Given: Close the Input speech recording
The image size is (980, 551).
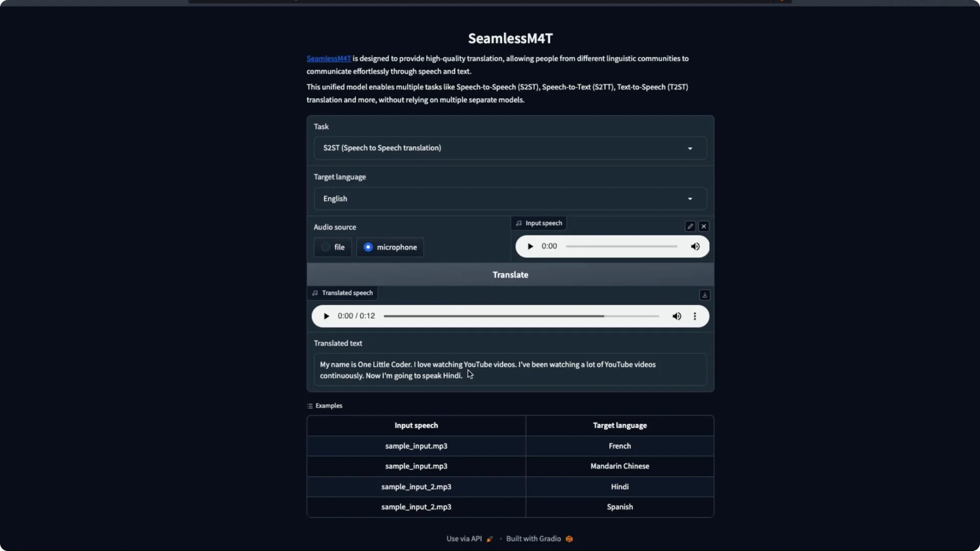Looking at the screenshot, I should [x=704, y=226].
